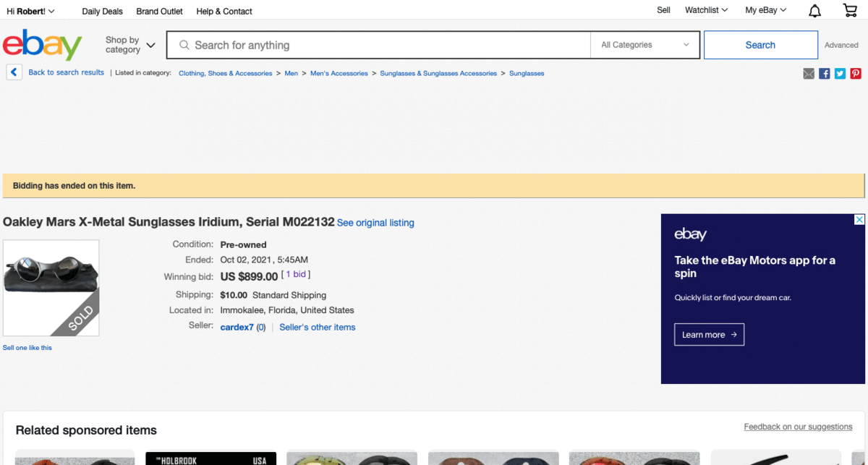Expand the Watchlist dropdown
This screenshot has height=465, width=868.
pyautogui.click(x=706, y=11)
